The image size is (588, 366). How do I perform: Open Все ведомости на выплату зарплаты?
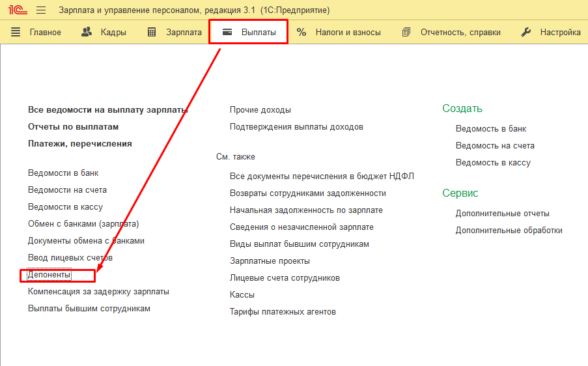(x=108, y=110)
